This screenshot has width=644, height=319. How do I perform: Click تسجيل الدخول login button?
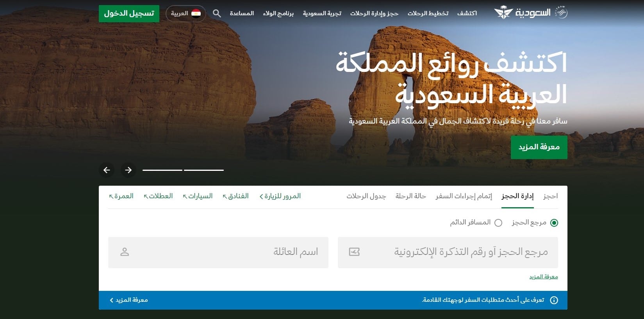pyautogui.click(x=129, y=13)
